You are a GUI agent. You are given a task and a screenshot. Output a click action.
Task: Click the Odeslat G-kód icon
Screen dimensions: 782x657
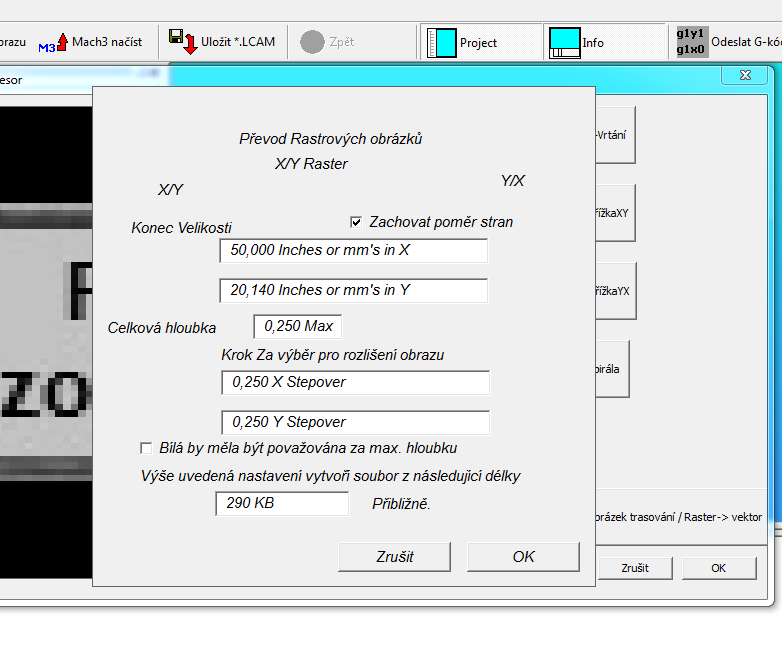point(692,42)
